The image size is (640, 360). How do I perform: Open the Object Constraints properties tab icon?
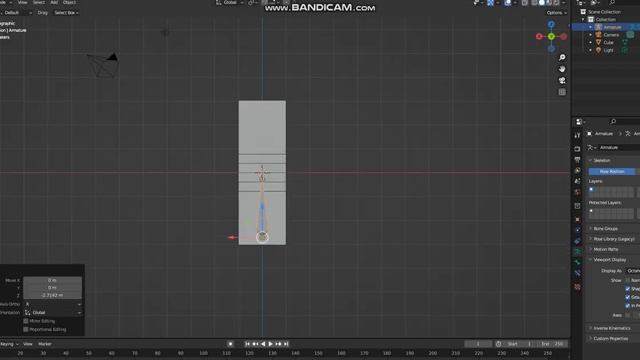click(x=577, y=241)
